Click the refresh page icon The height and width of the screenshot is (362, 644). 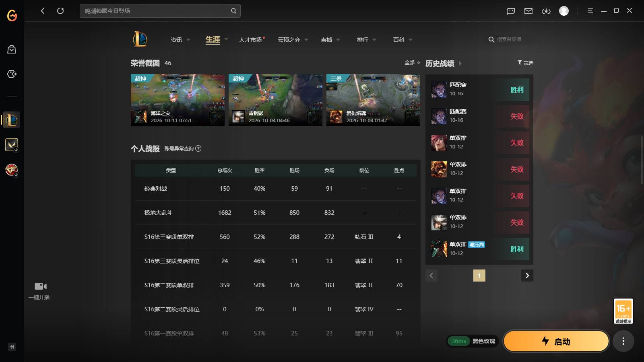[x=60, y=11]
